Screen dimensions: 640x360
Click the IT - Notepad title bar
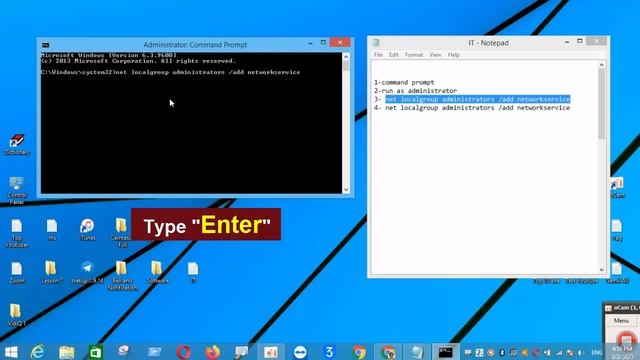[488, 43]
